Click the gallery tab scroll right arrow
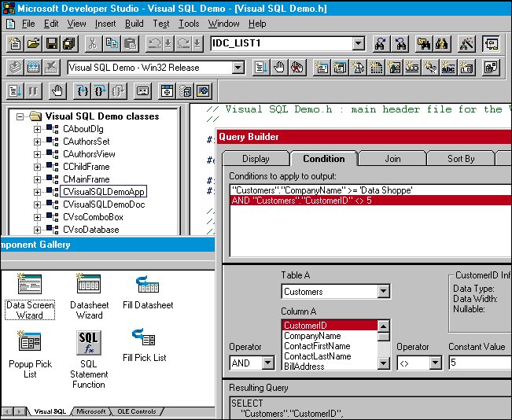This screenshot has height=420, width=512. (19, 411)
